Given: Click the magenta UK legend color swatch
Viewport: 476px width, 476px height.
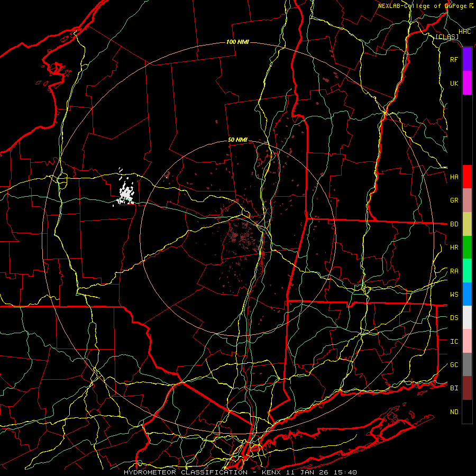Looking at the screenshot, I should pyautogui.click(x=467, y=83).
